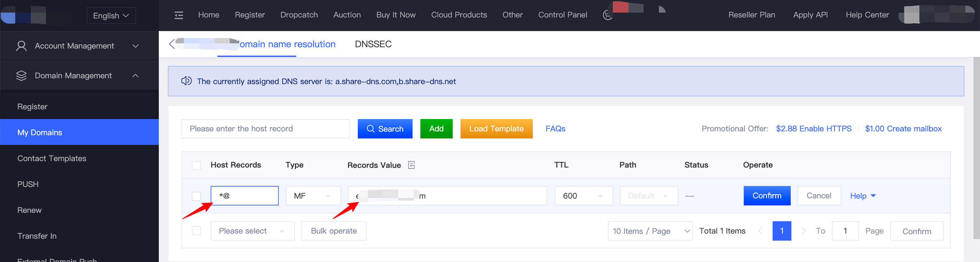Tick the checkbox for the *@ record row

pyautogui.click(x=196, y=196)
